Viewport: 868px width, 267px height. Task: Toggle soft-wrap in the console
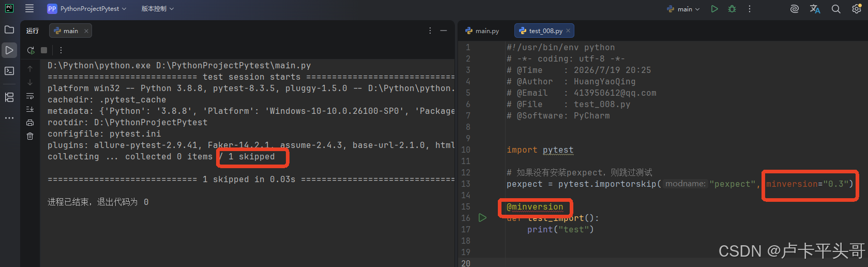point(30,96)
